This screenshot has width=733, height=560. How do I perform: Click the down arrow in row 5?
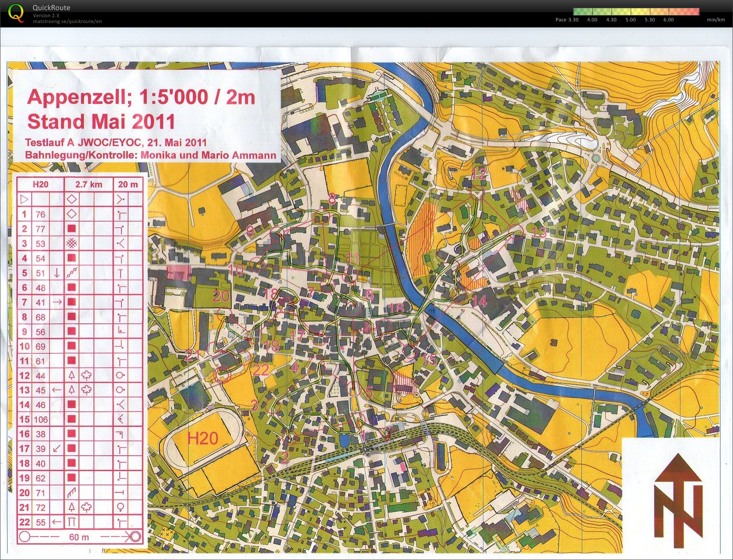point(57,273)
